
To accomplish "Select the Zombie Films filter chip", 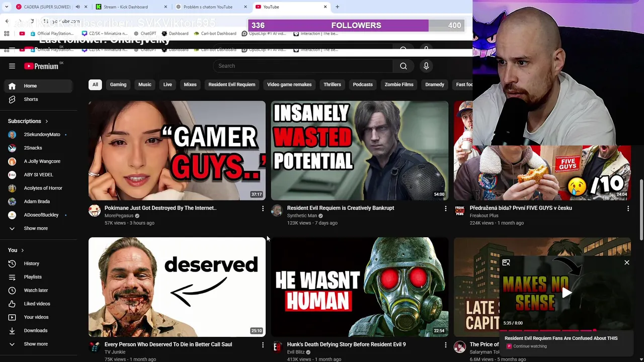I will pyautogui.click(x=399, y=84).
